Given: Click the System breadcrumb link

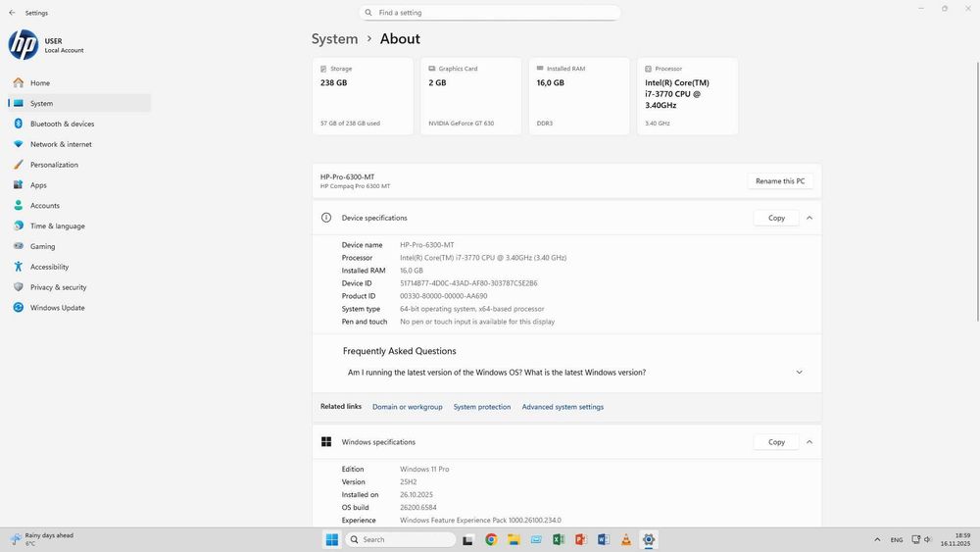Looking at the screenshot, I should (334, 39).
